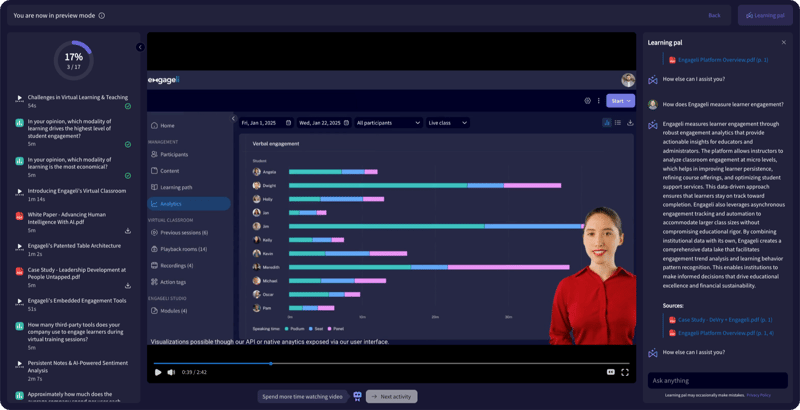Click the user avatar in Engageli header
Image resolution: width=800 pixels, height=410 pixels.
tap(628, 80)
